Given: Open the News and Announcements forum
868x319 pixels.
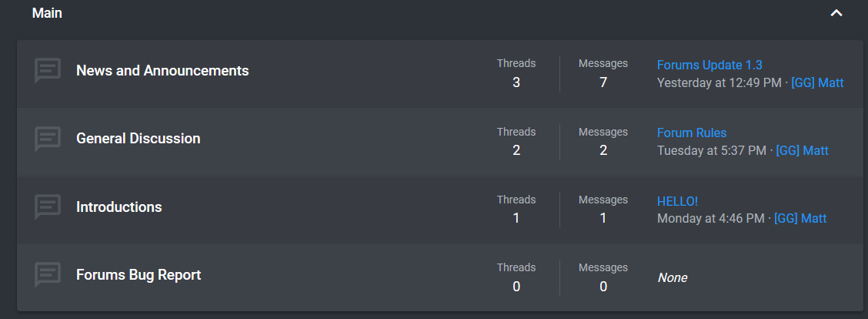Looking at the screenshot, I should tap(162, 71).
